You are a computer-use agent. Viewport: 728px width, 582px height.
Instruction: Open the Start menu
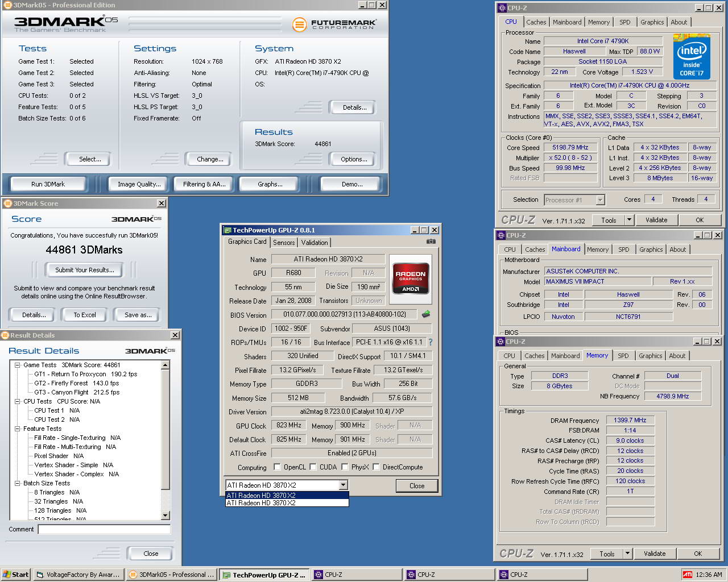(x=15, y=575)
